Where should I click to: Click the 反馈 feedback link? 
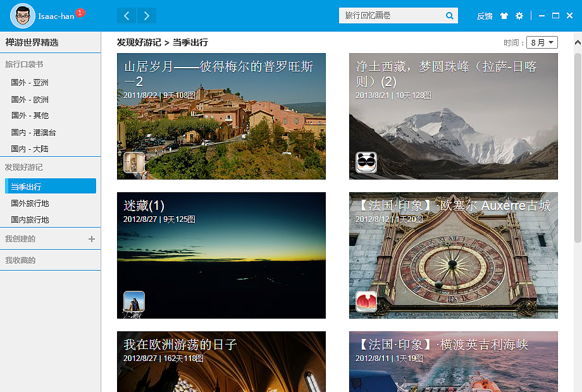click(x=485, y=16)
